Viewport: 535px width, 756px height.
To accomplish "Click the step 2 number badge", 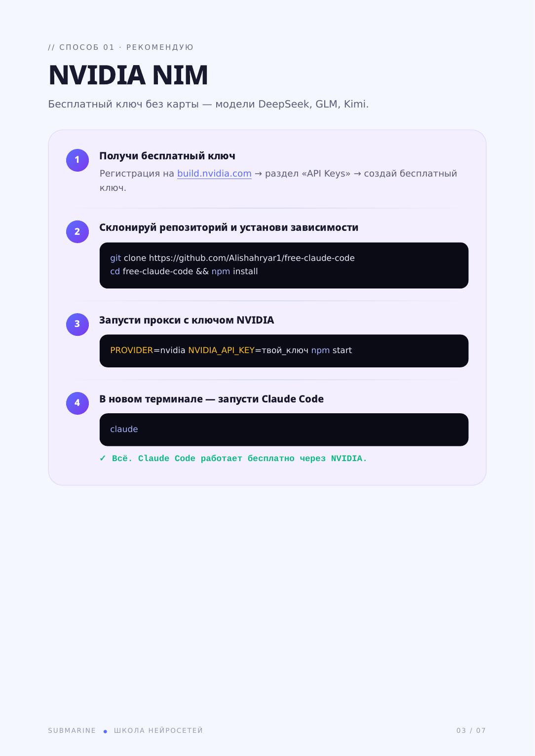I will (77, 232).
